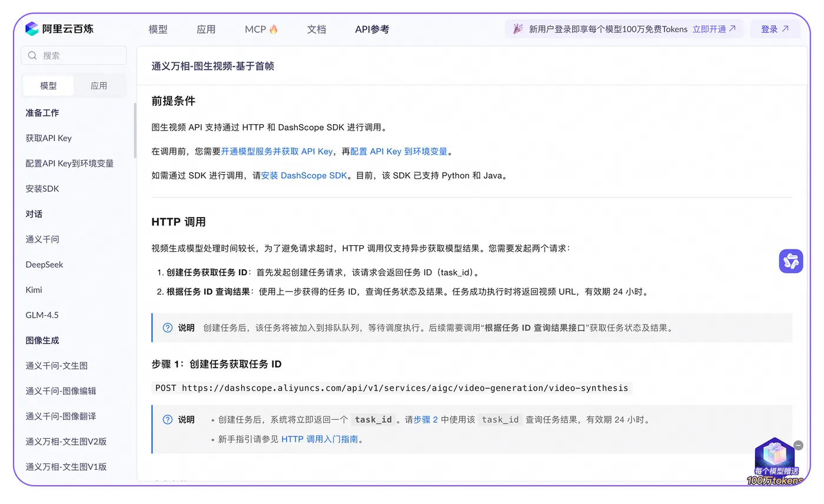
Task: Open the HTTP 调用入门指南 link
Action: [320, 439]
